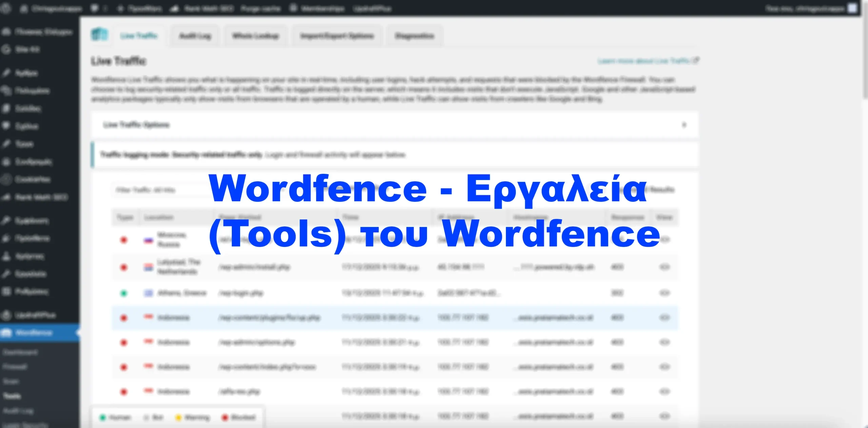Click the red Blocked dot, Netherlands row
Image resolution: width=868 pixels, height=428 pixels.
(124, 267)
